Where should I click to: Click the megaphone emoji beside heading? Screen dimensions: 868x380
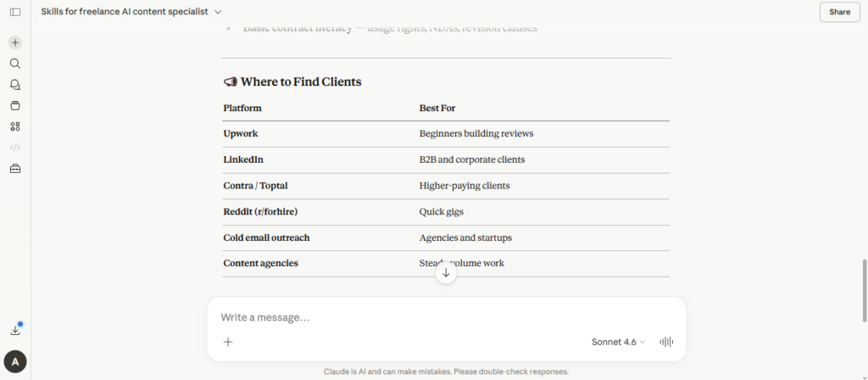(x=231, y=82)
